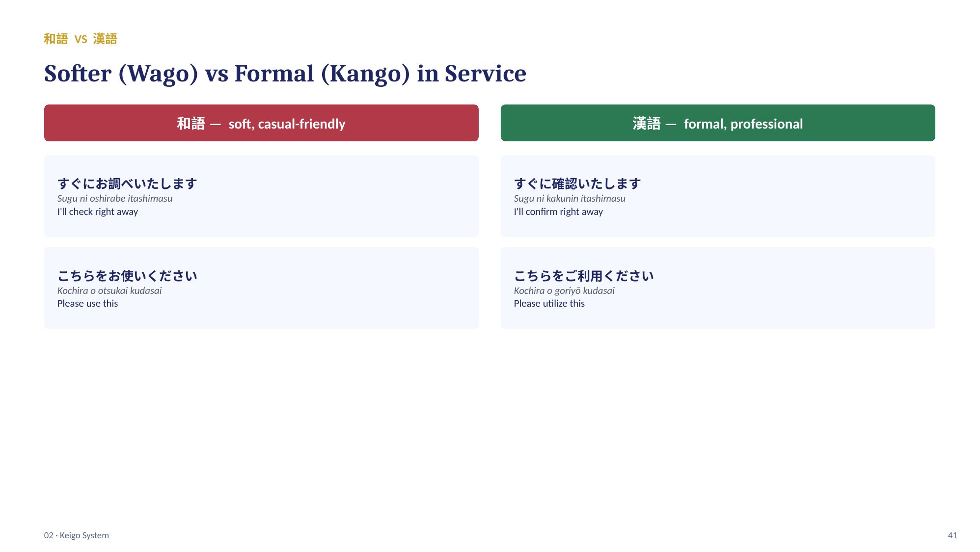This screenshot has width=980, height=552.
Task: Select the phrase 'すぐに確認いたします'
Action: tap(577, 184)
